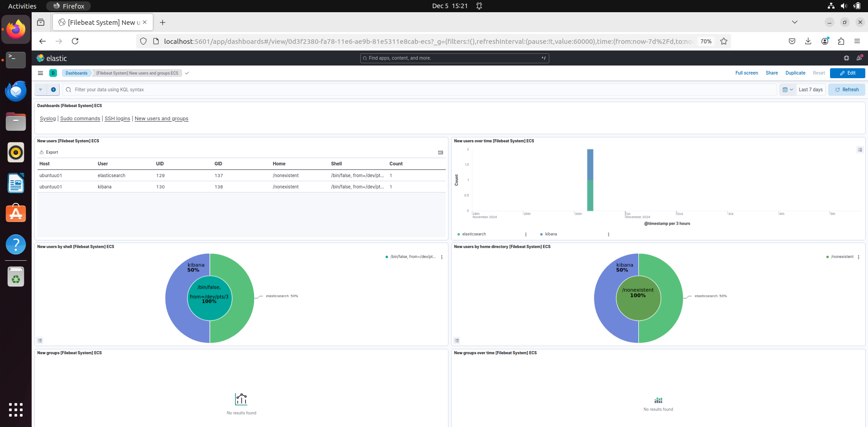Open the Sudo commands dashboard link
This screenshot has height=427, width=868.
coord(80,118)
